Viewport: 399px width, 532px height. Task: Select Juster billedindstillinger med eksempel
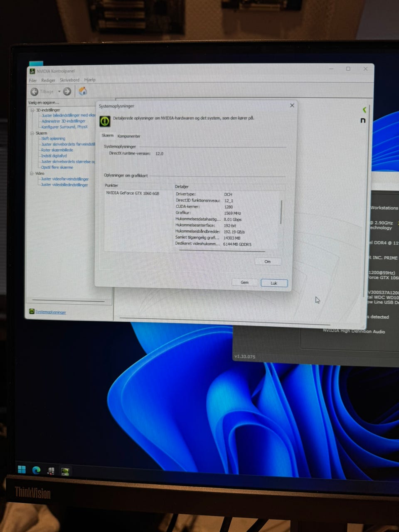click(68, 115)
